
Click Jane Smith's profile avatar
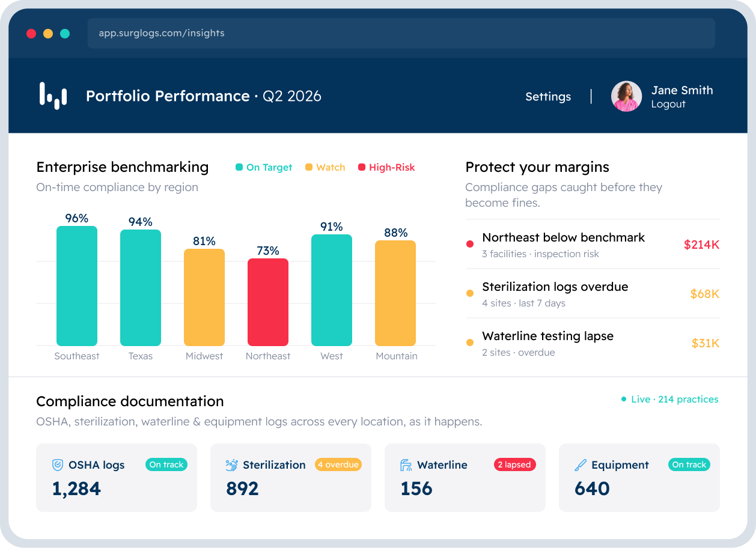click(627, 96)
